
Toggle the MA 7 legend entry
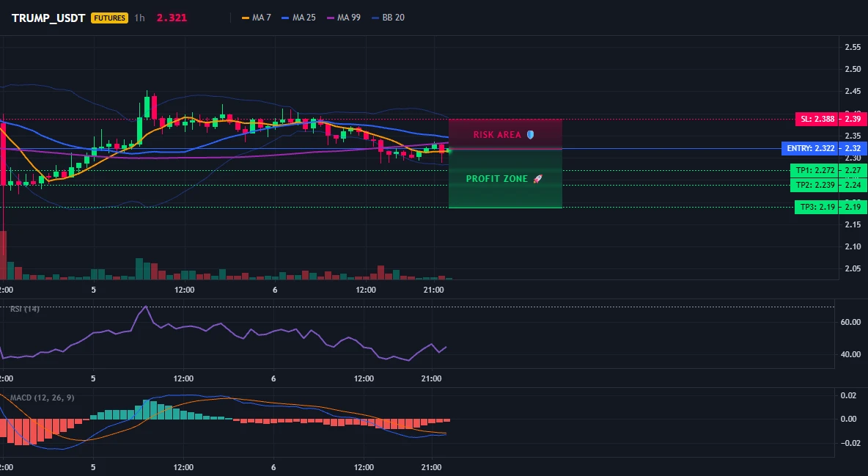pyautogui.click(x=257, y=18)
